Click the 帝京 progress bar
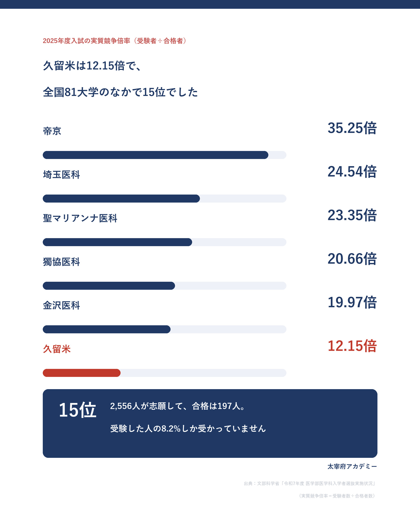Image resolution: width=420 pixels, height=509 pixels. coord(164,155)
